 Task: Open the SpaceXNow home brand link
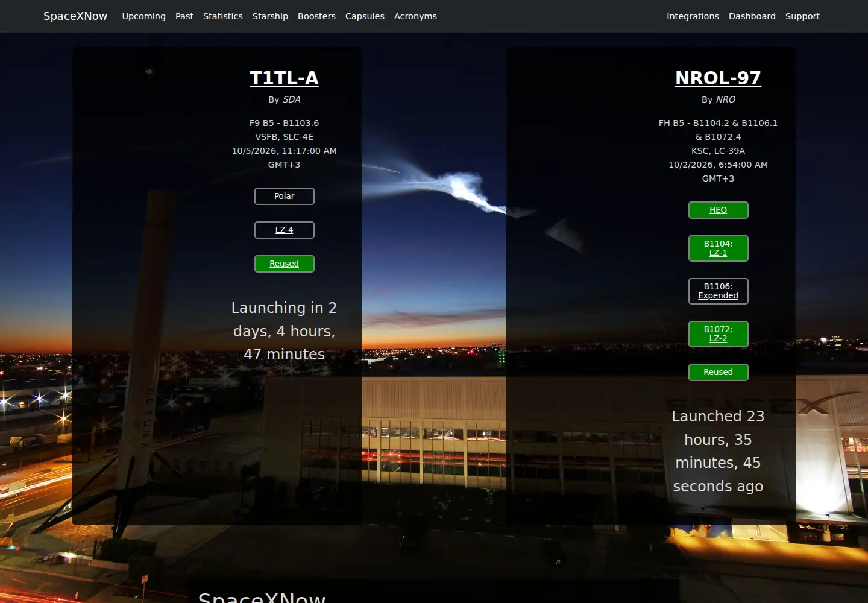pos(75,16)
